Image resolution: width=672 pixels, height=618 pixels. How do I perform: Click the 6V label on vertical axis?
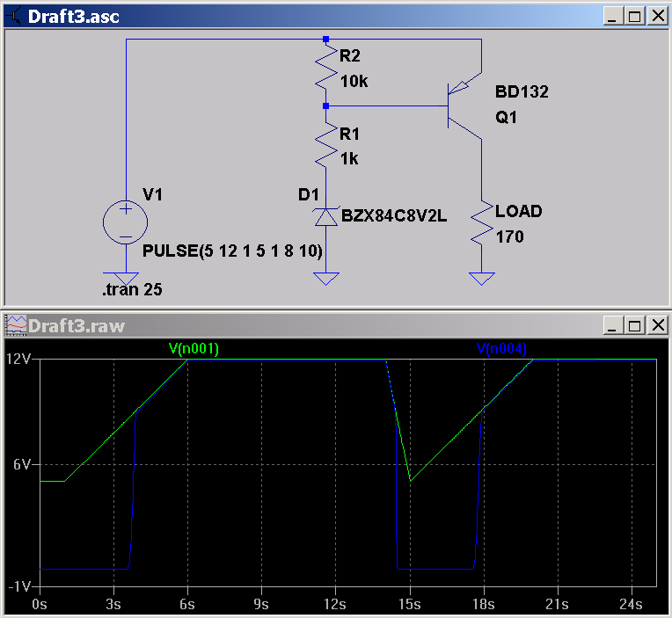(21, 464)
